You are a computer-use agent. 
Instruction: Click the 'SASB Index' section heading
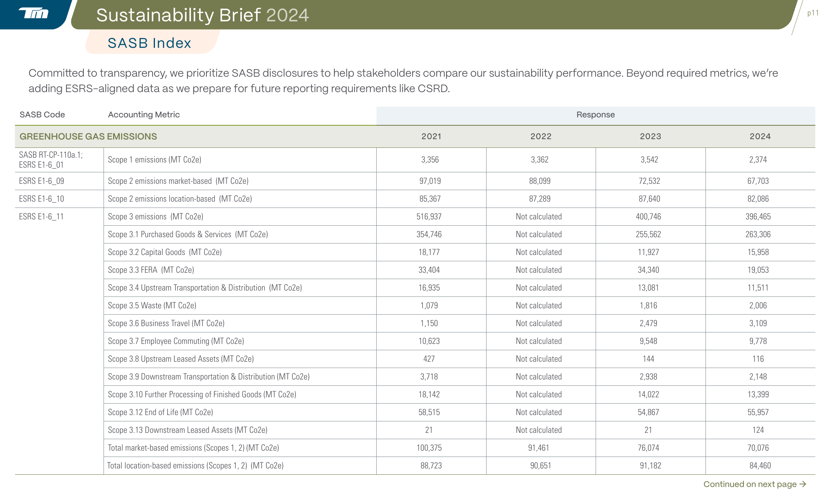[149, 43]
